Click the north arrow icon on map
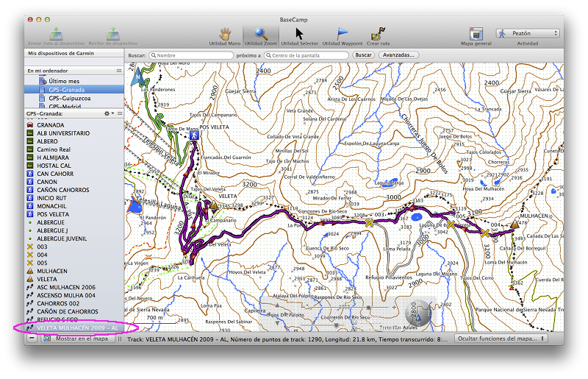Image resolution: width=588 pixels, height=379 pixels. pos(137,77)
